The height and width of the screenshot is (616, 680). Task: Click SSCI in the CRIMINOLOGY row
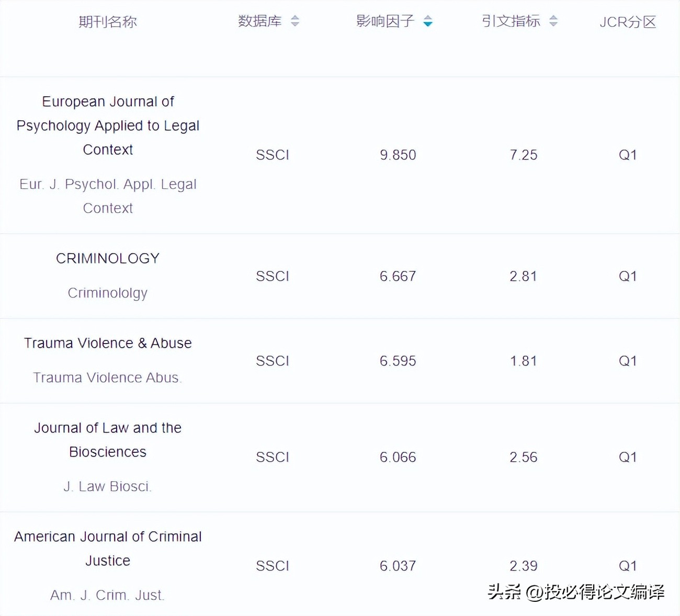coord(273,276)
